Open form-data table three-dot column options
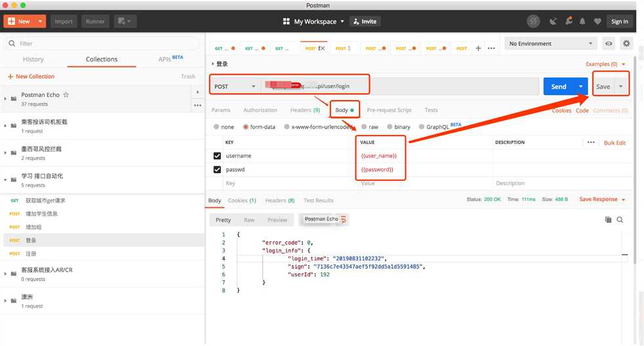Screen dimensions: 644x346 (x=591, y=142)
